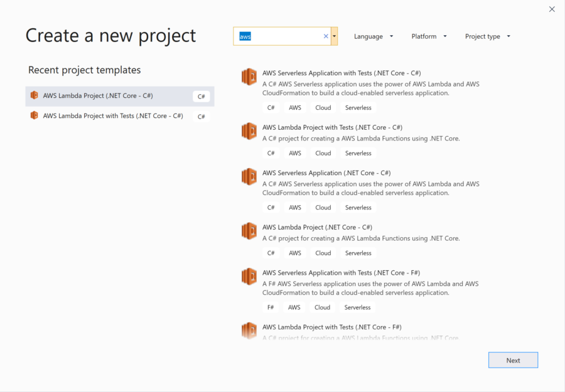The height and width of the screenshot is (392, 565).
Task: Select recent template AWS Lambda Project (.NET Core - C#)
Action: click(x=120, y=96)
